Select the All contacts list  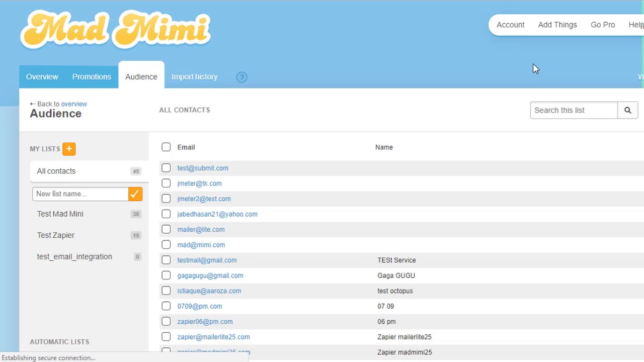pyautogui.click(x=89, y=171)
